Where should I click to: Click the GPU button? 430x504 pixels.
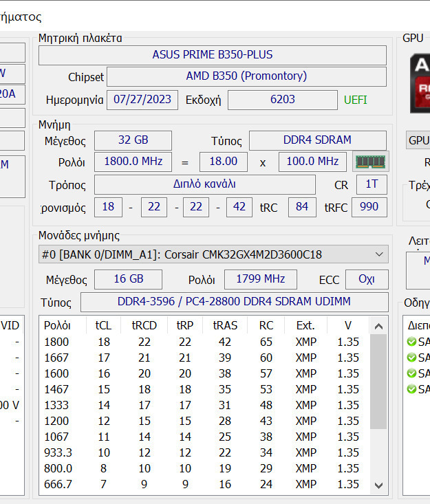(418, 140)
